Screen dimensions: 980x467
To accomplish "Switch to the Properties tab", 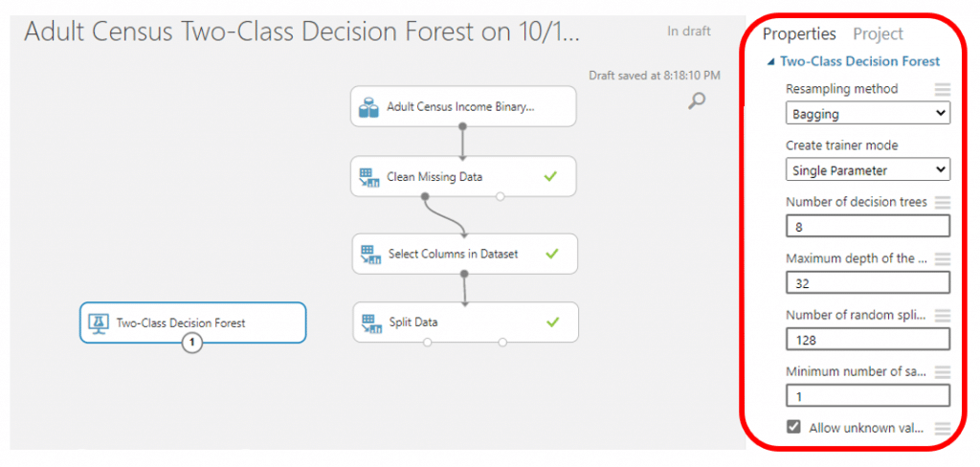I will 799,33.
